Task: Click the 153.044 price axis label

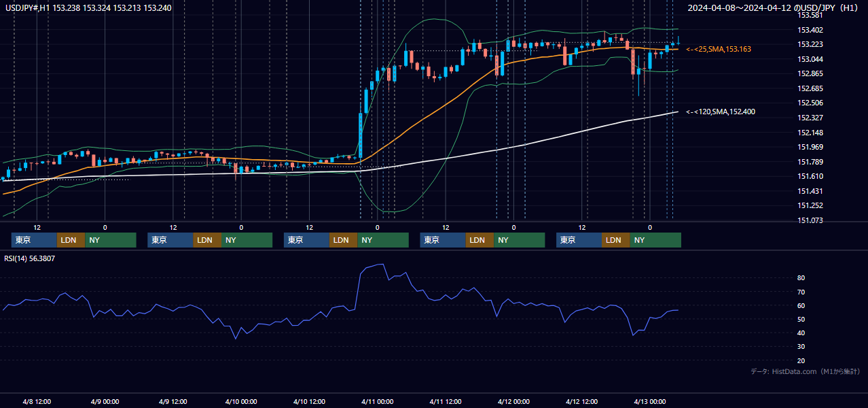Action: 810,59
